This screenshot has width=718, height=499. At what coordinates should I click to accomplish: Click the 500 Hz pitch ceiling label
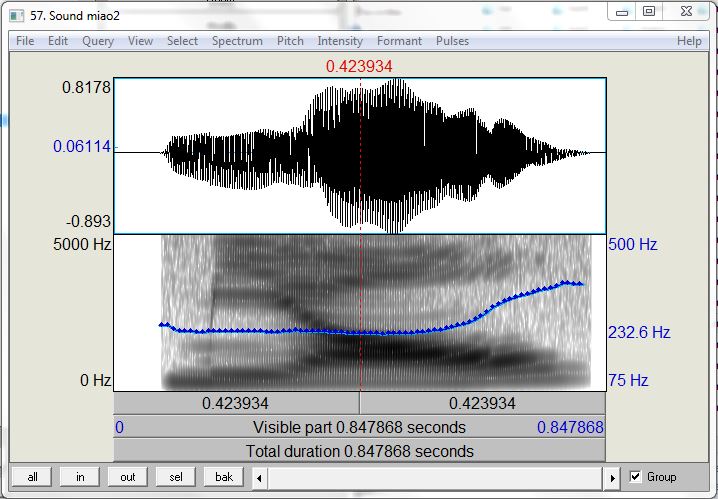(x=632, y=244)
